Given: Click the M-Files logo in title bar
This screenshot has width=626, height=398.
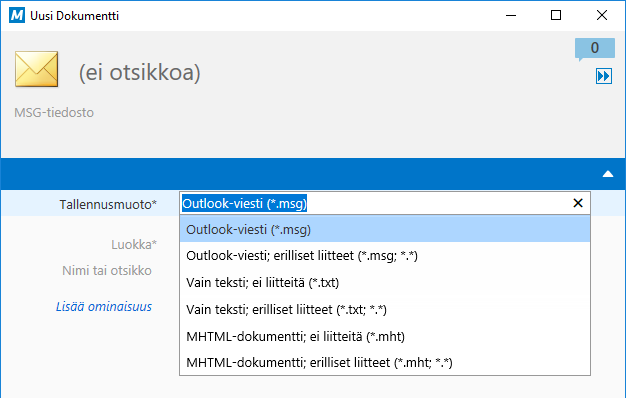Looking at the screenshot, I should pyautogui.click(x=17, y=16).
